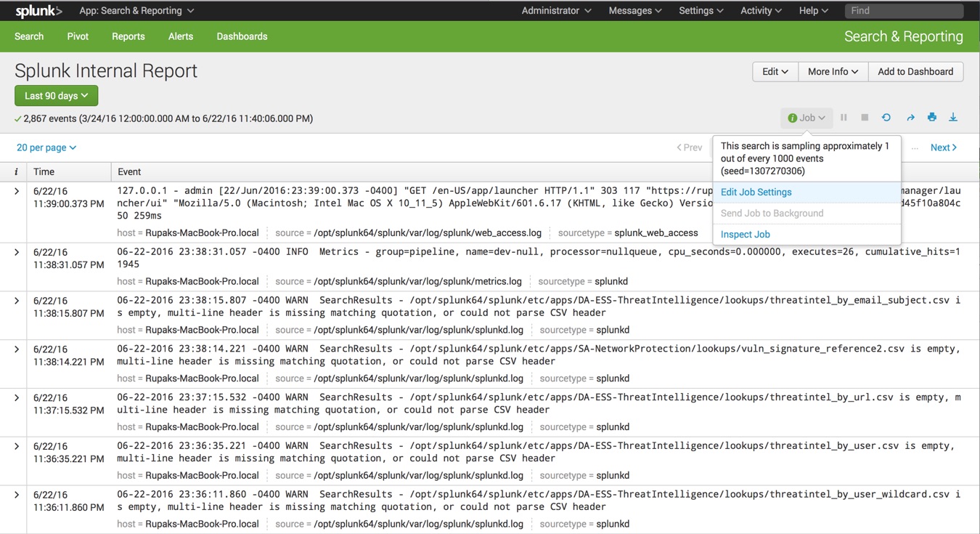Expand the 11:38:14.221 PM event row
This screenshot has height=534, width=980.
pos(17,349)
